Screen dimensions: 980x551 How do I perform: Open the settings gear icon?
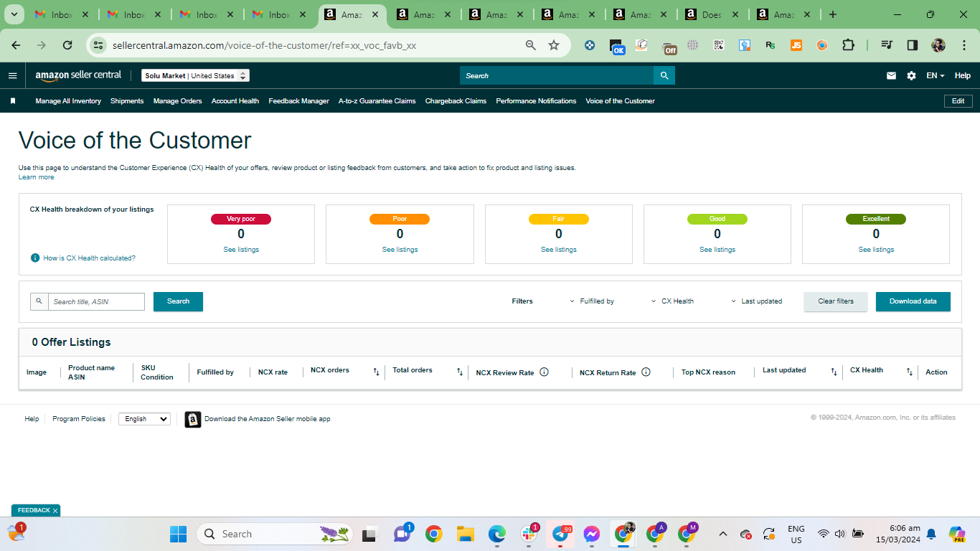(911, 75)
